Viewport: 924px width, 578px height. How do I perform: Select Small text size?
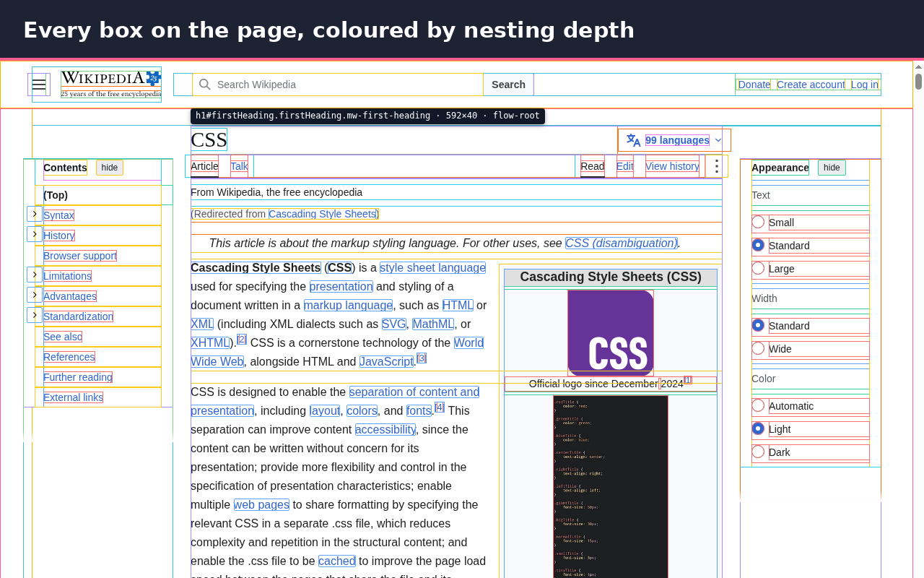[758, 222]
